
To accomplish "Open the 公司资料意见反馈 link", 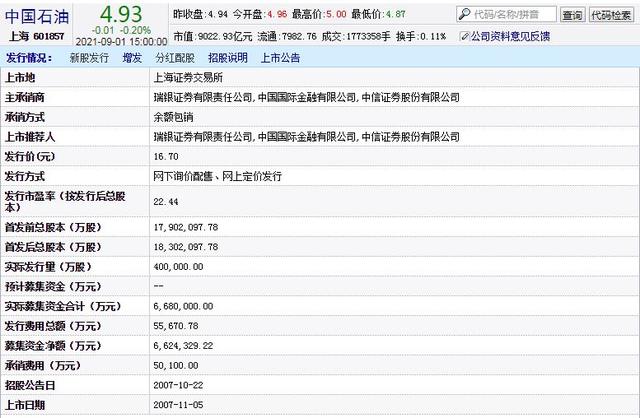I will 510,36.
